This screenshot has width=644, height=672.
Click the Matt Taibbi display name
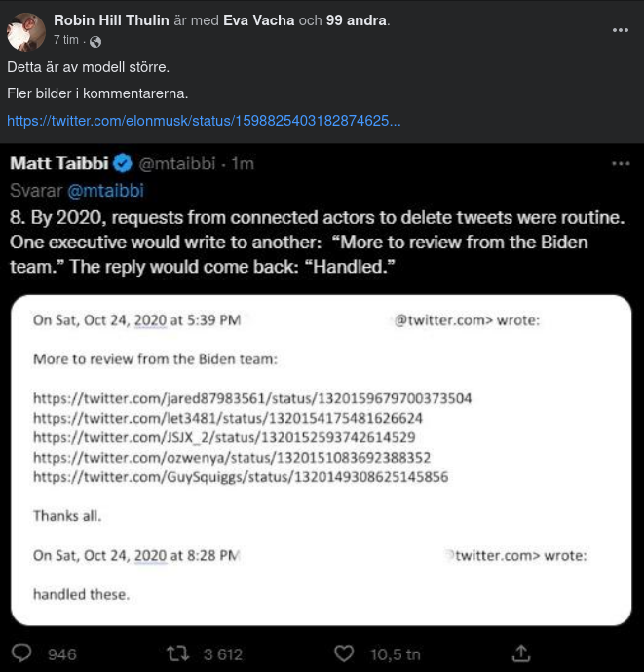(58, 164)
